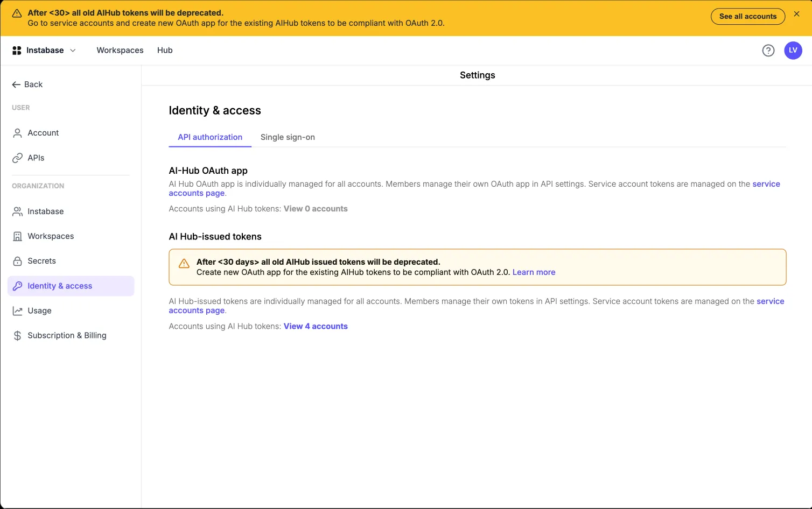
Task: Switch to the API authorization tab
Action: [x=210, y=137]
